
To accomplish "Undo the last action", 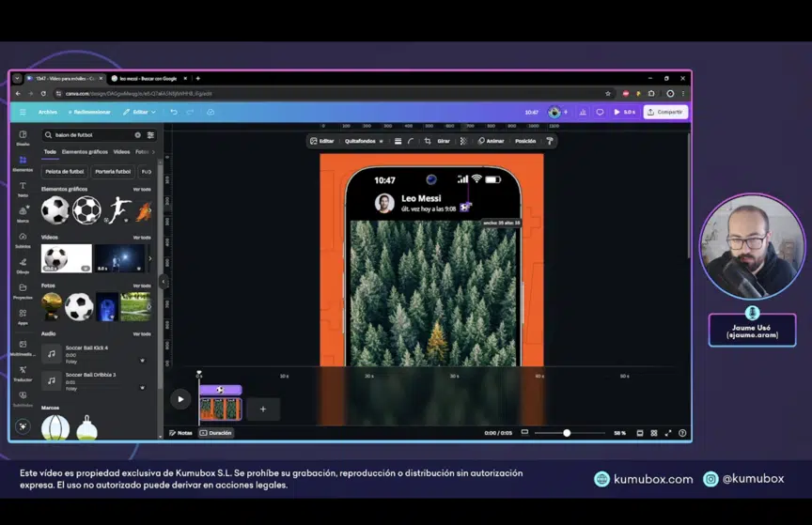I will pos(174,112).
